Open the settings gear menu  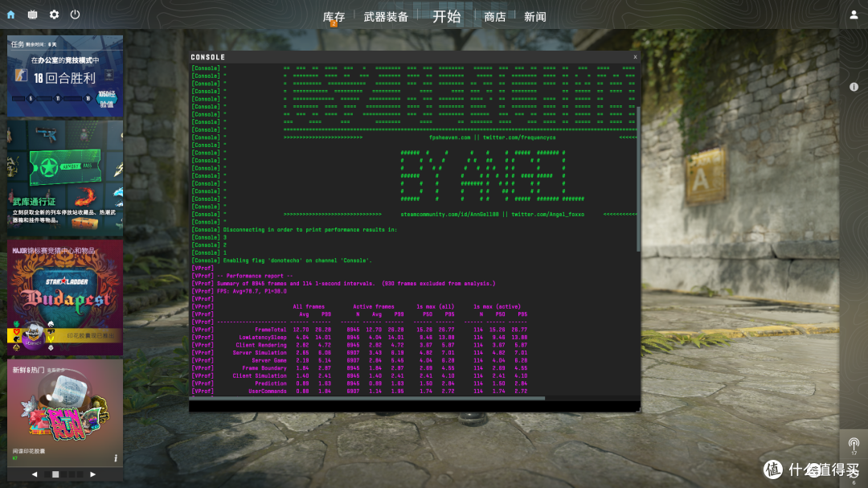54,14
